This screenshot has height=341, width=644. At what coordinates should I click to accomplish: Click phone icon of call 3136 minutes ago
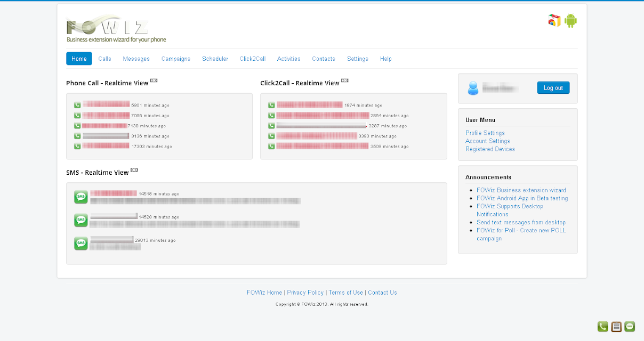77,136
